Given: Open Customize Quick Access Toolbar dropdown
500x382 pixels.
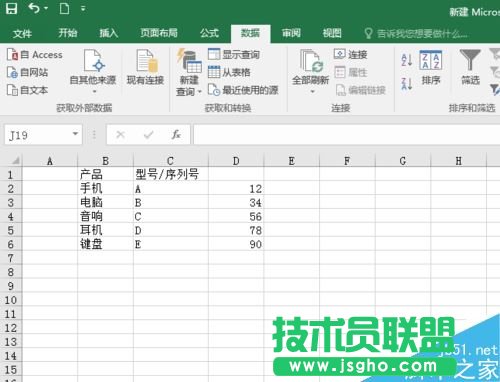Looking at the screenshot, I should coord(83,9).
